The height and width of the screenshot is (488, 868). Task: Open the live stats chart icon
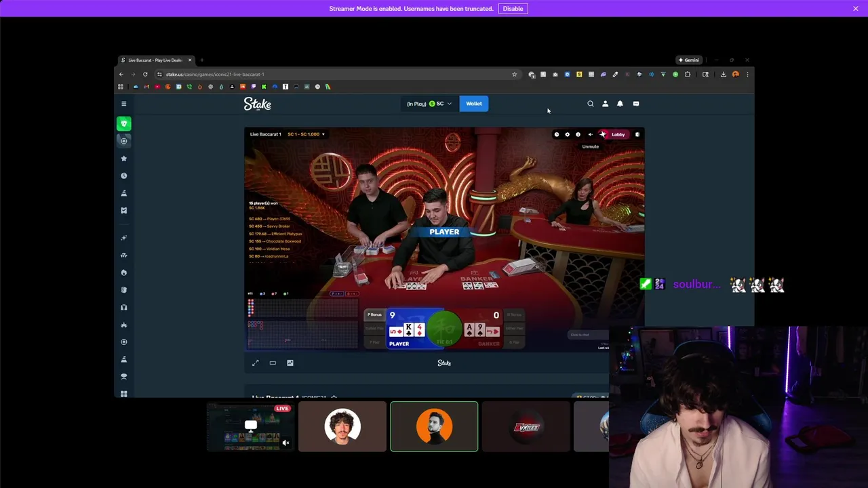(290, 363)
